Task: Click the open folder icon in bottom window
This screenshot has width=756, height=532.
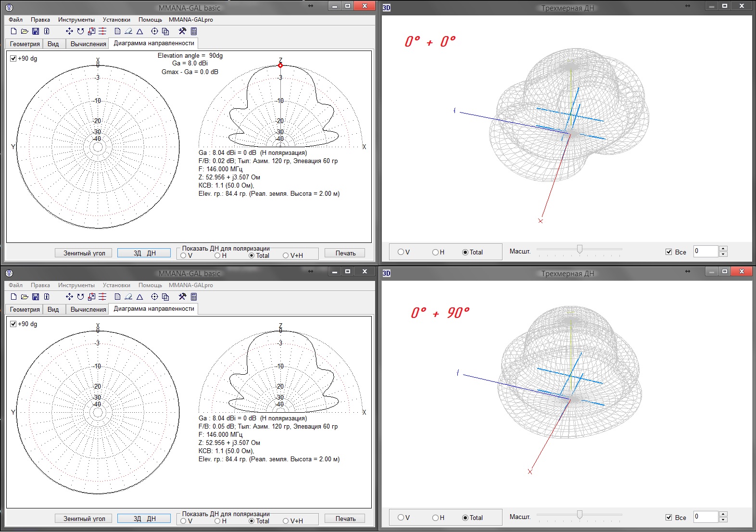Action: coord(25,297)
